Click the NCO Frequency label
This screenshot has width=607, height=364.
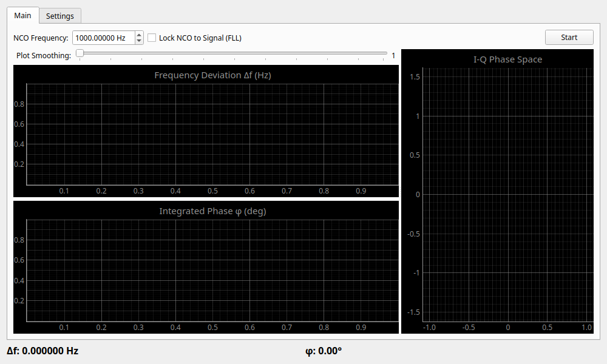tap(40, 37)
